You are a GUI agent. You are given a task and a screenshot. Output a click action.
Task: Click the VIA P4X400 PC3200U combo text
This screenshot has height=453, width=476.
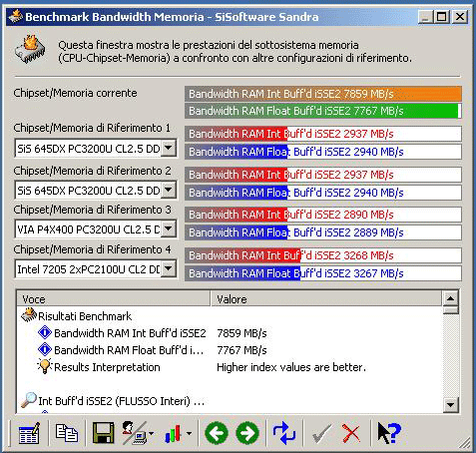click(x=89, y=228)
